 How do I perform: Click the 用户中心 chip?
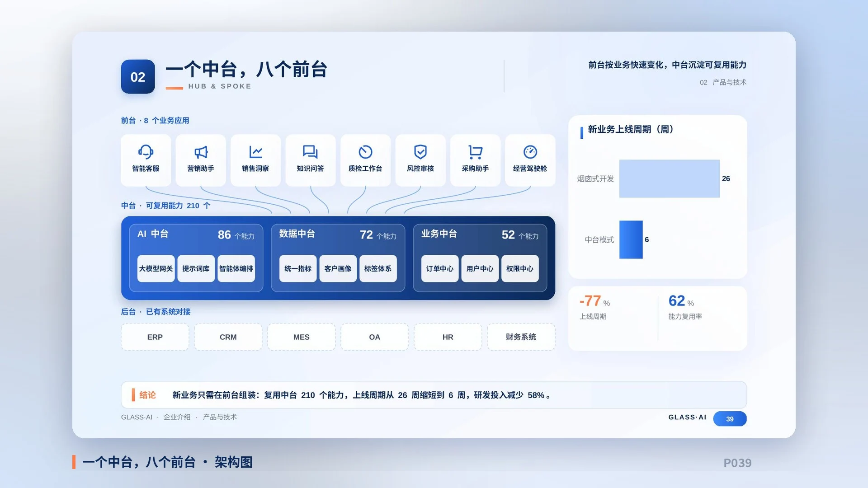click(x=480, y=268)
